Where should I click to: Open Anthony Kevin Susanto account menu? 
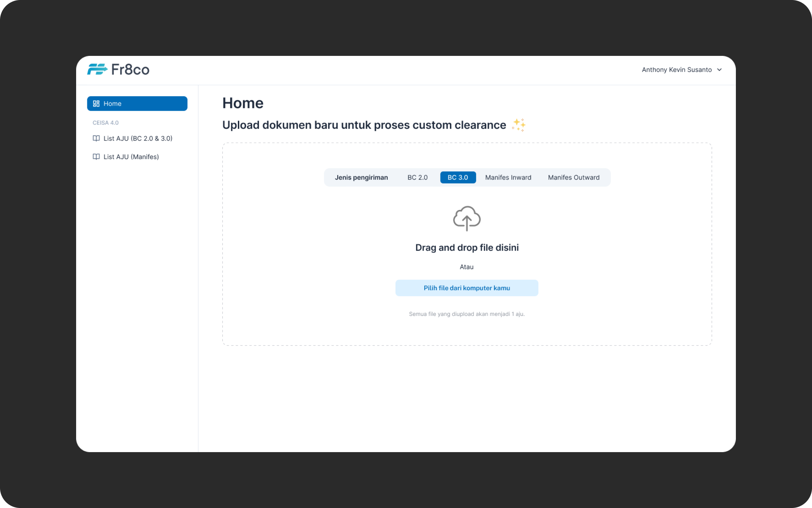pos(677,70)
